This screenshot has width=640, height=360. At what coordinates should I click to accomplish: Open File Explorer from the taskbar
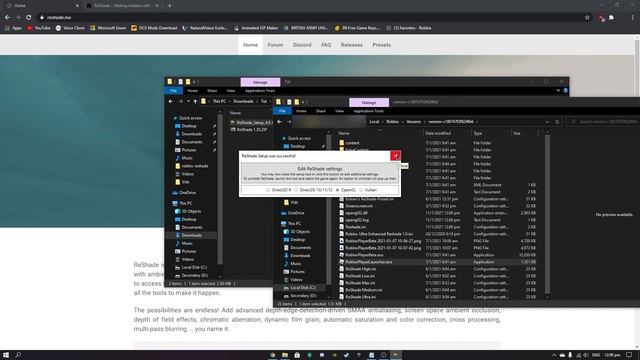(285, 355)
